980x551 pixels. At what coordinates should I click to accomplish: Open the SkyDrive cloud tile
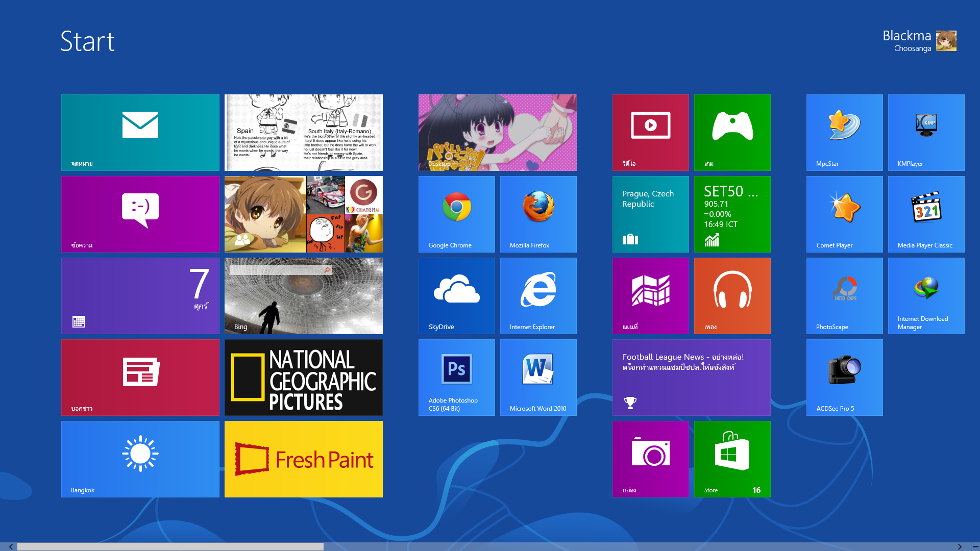click(x=456, y=295)
